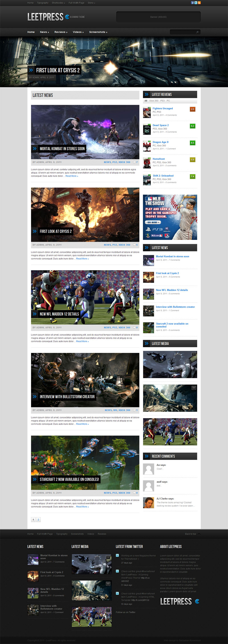Click the search magnifier icon in the navigation bar
Screen dimensions: 228x644
(197, 32)
